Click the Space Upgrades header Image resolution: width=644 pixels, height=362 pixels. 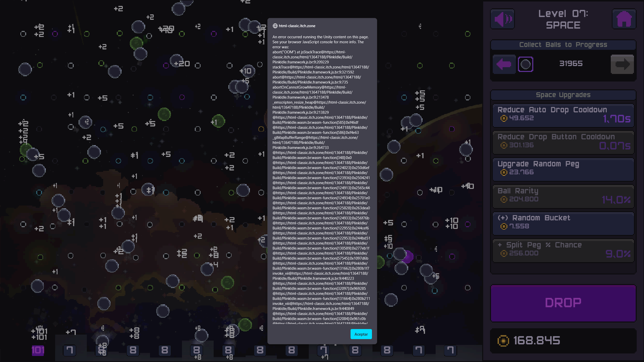click(x=563, y=95)
